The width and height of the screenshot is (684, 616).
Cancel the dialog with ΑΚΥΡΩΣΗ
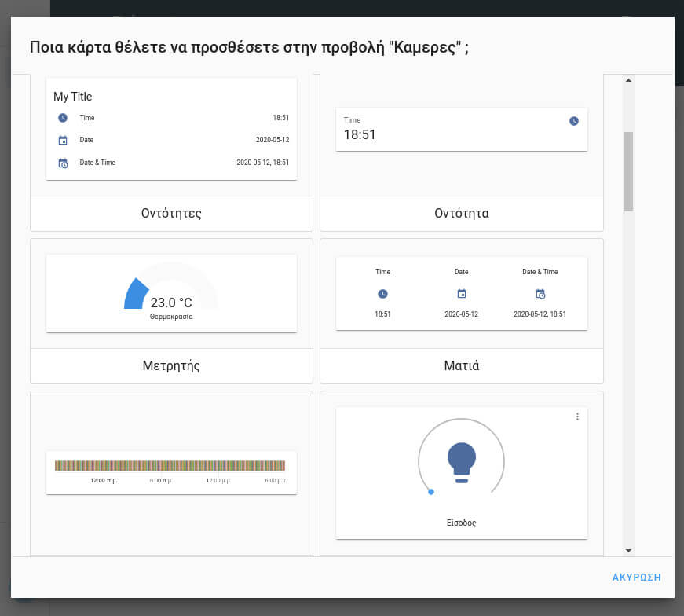click(x=636, y=577)
